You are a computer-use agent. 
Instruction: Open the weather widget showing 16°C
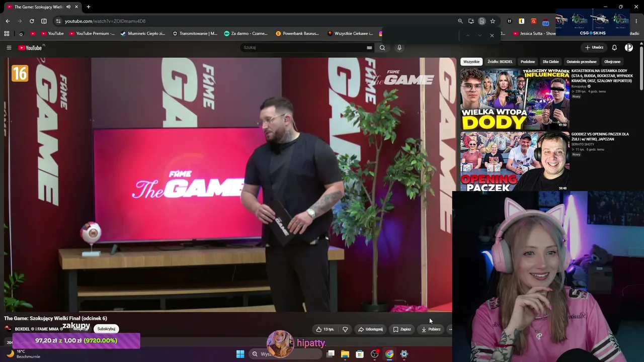(x=23, y=354)
